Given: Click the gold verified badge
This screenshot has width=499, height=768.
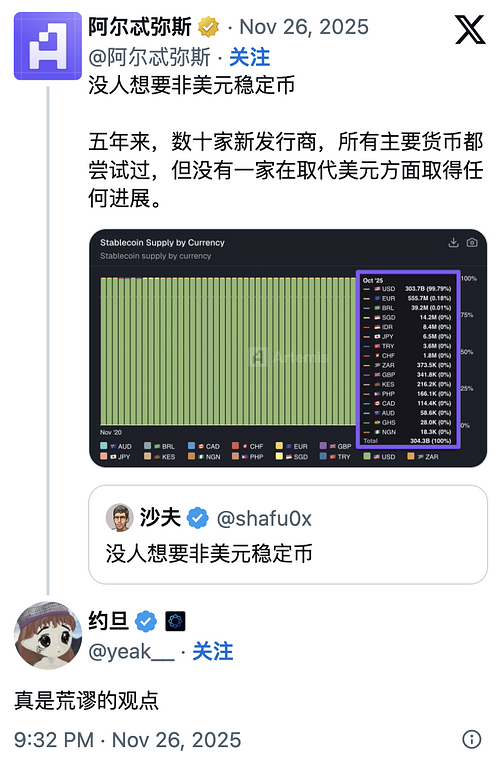Looking at the screenshot, I should [208, 27].
